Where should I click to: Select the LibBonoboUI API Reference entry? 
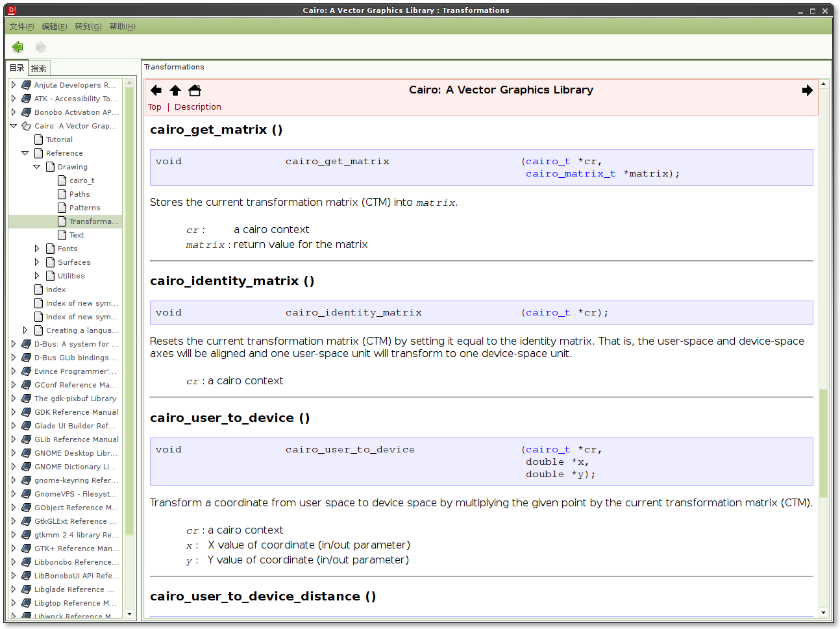pyautogui.click(x=76, y=576)
